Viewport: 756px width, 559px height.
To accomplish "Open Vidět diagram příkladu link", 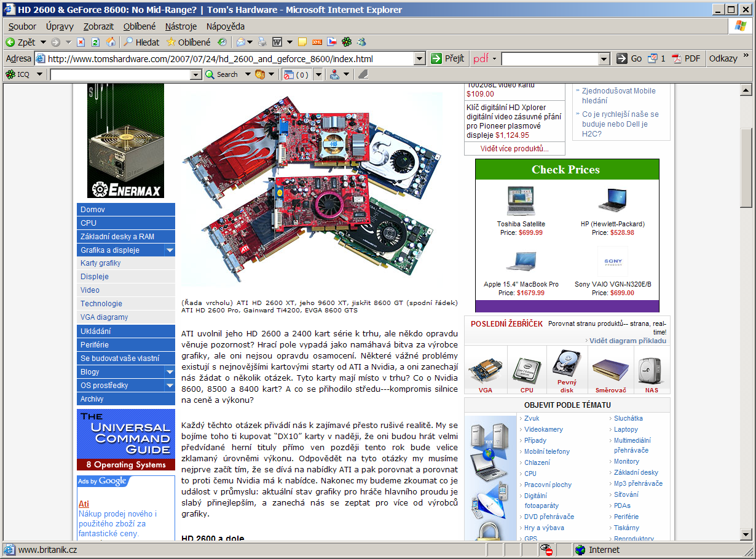I will pyautogui.click(x=628, y=341).
